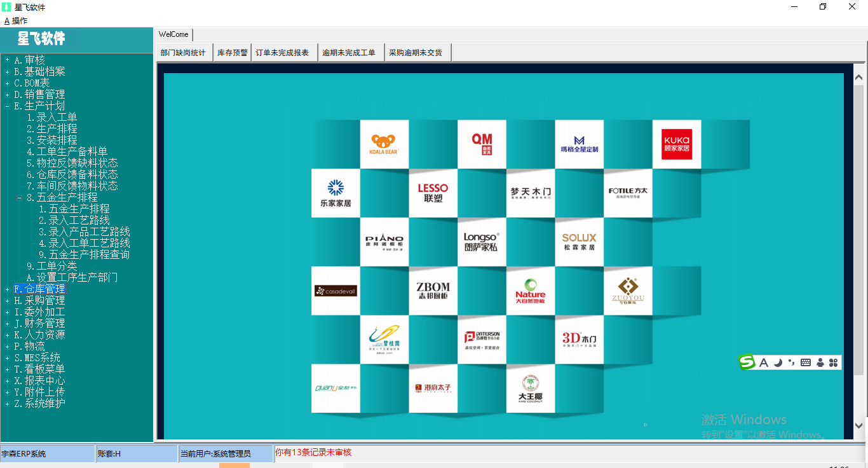The width and height of the screenshot is (868, 468).
Task: Click the 你有13条记录未审核 status message
Action: pyautogui.click(x=313, y=453)
